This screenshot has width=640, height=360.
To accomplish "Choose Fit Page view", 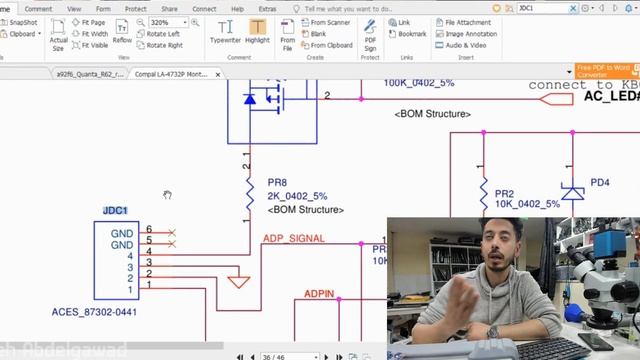I will 89,22.
